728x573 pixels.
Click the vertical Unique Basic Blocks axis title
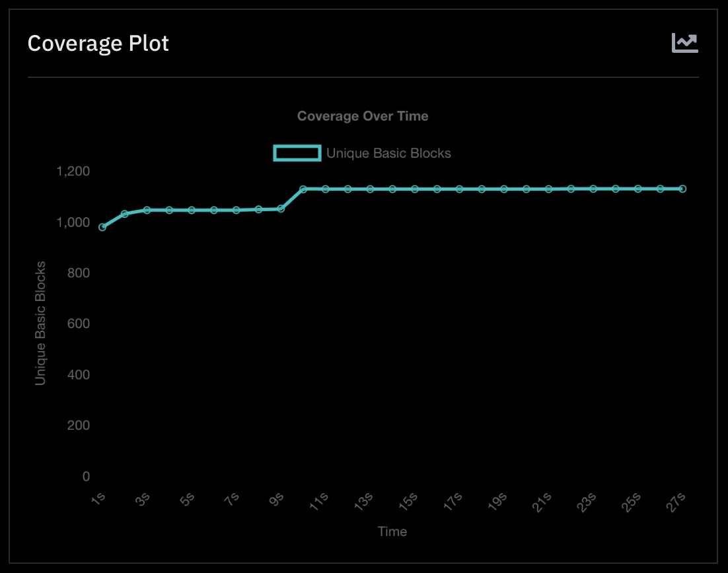[x=41, y=323]
